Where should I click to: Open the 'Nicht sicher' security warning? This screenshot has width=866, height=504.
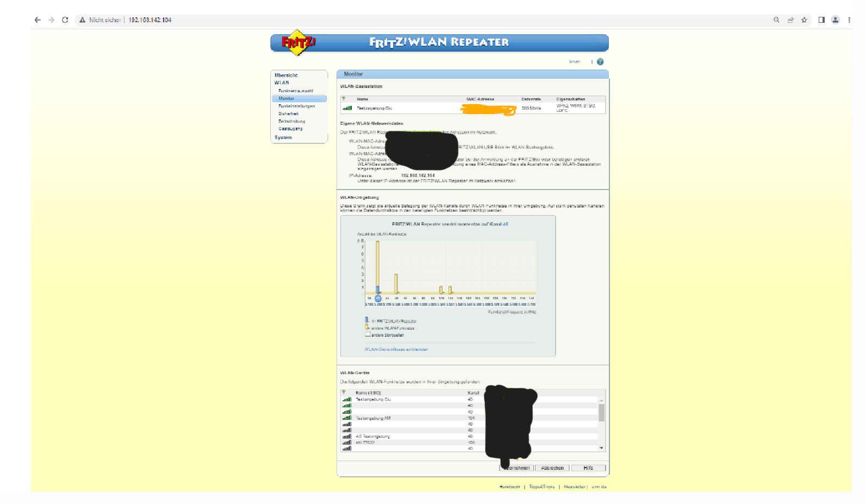coord(100,20)
